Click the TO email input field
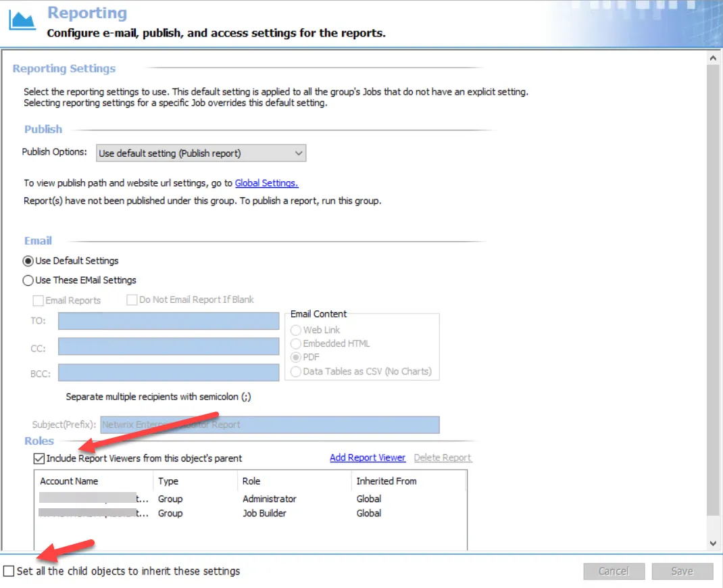Image resolution: width=723 pixels, height=588 pixels. click(169, 321)
